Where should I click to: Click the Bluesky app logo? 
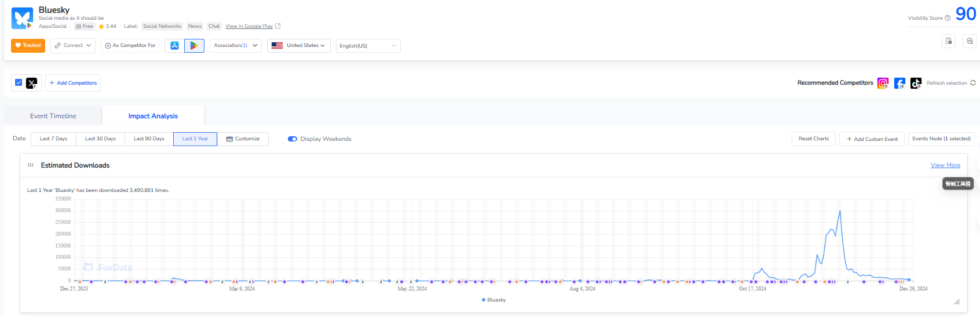[22, 18]
